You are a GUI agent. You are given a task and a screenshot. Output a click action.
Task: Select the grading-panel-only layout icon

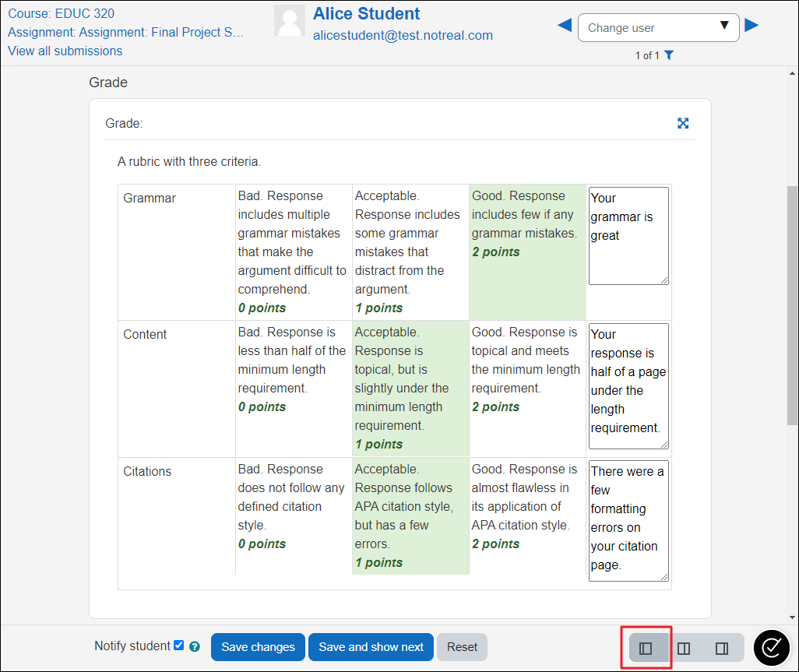(646, 647)
